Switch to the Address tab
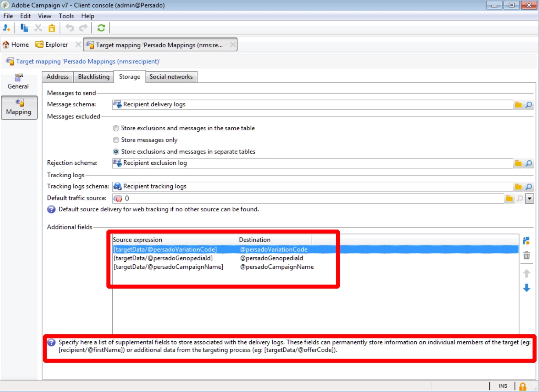 click(x=58, y=77)
